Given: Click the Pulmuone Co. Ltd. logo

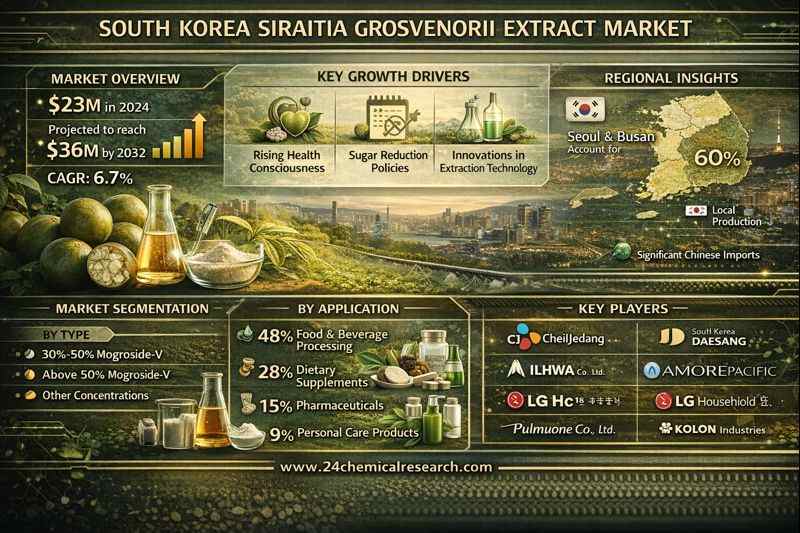Looking at the screenshot, I should pos(559,429).
